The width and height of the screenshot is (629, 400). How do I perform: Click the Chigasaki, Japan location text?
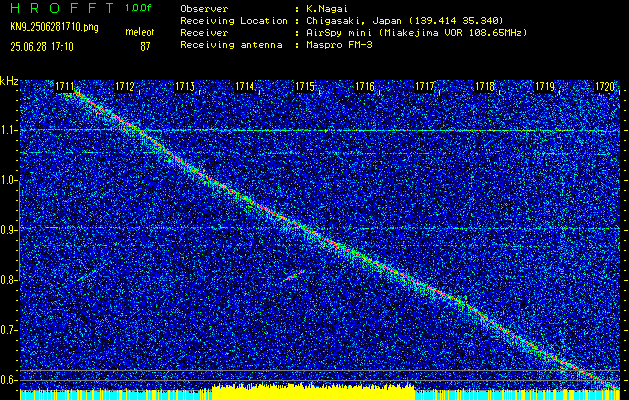click(404, 21)
